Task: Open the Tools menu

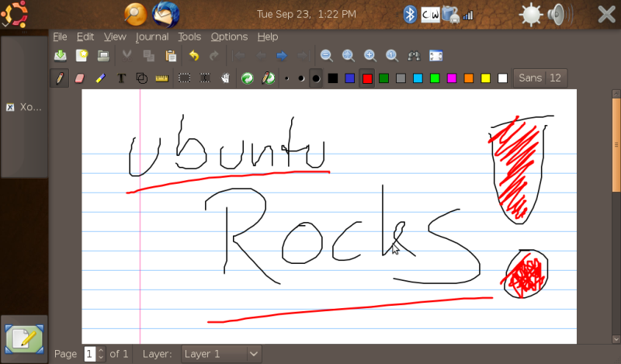Action: pyautogui.click(x=189, y=36)
